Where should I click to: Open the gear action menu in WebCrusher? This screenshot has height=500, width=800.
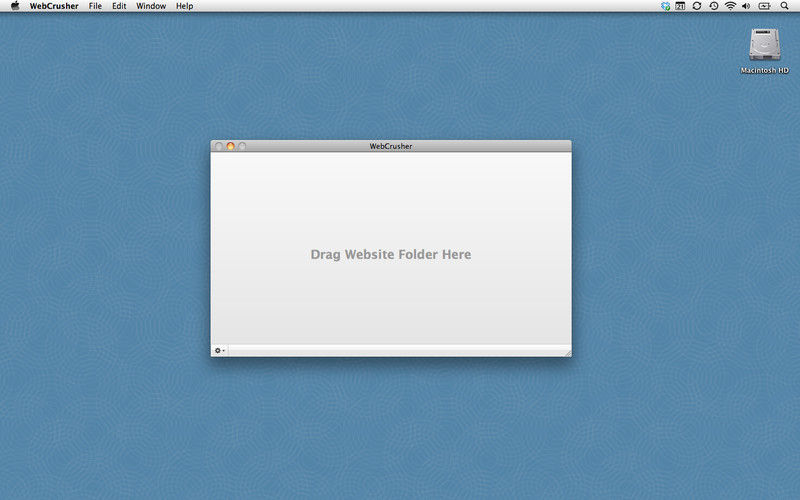click(x=220, y=351)
